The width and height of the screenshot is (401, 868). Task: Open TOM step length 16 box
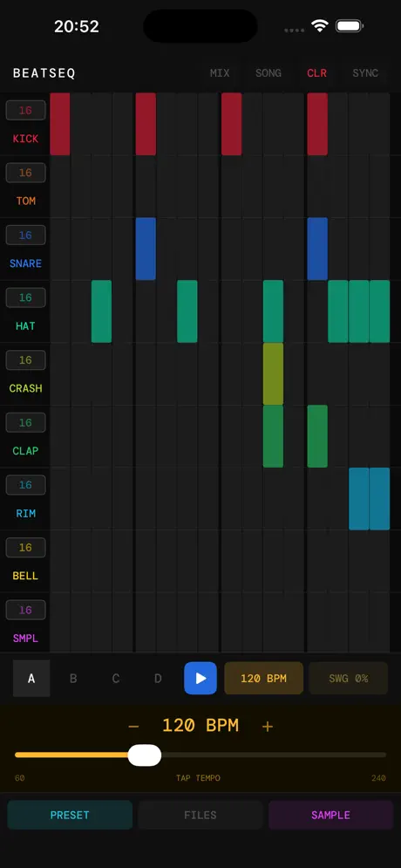pyautogui.click(x=25, y=173)
